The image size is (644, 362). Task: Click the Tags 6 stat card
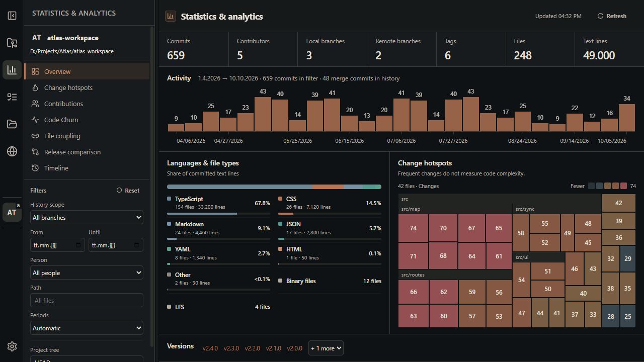coord(471,49)
